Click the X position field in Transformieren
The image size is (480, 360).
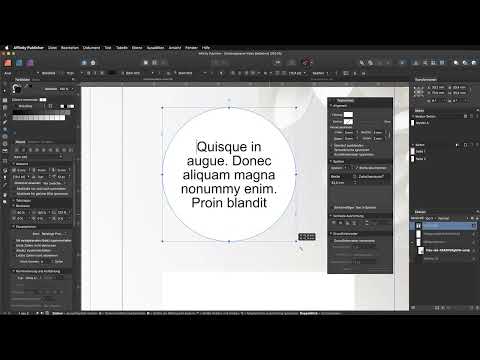click(x=437, y=87)
